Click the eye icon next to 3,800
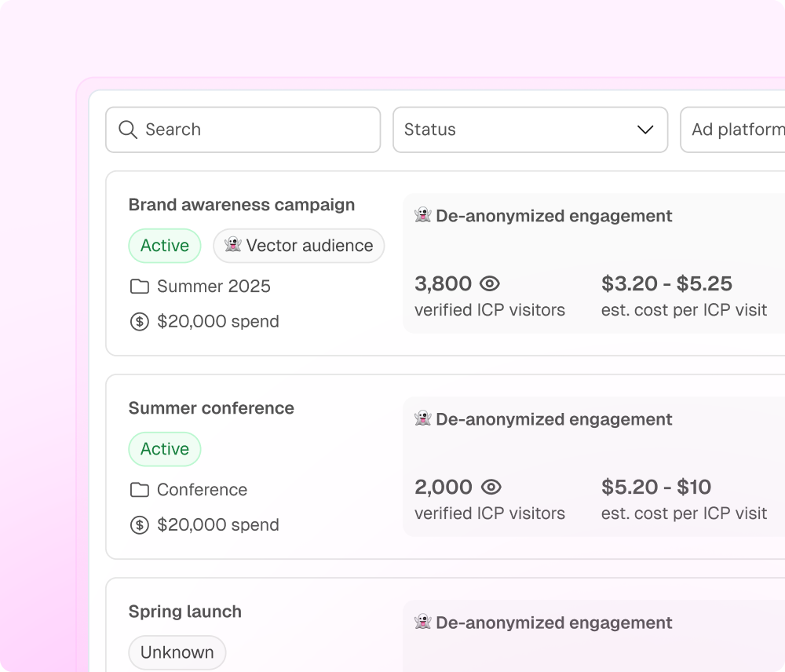 pyautogui.click(x=490, y=284)
